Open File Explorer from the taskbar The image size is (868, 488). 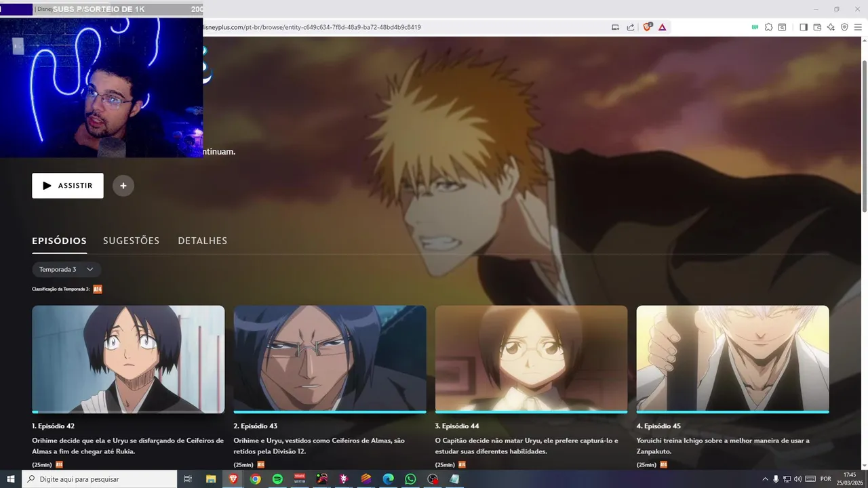pos(211,479)
